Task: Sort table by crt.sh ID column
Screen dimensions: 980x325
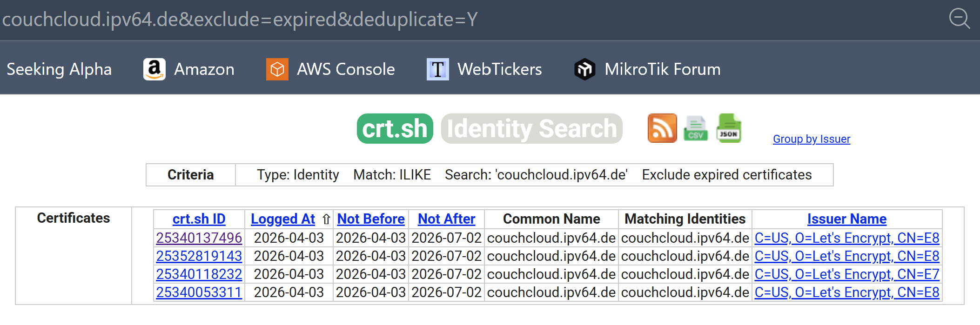Action: pos(199,219)
